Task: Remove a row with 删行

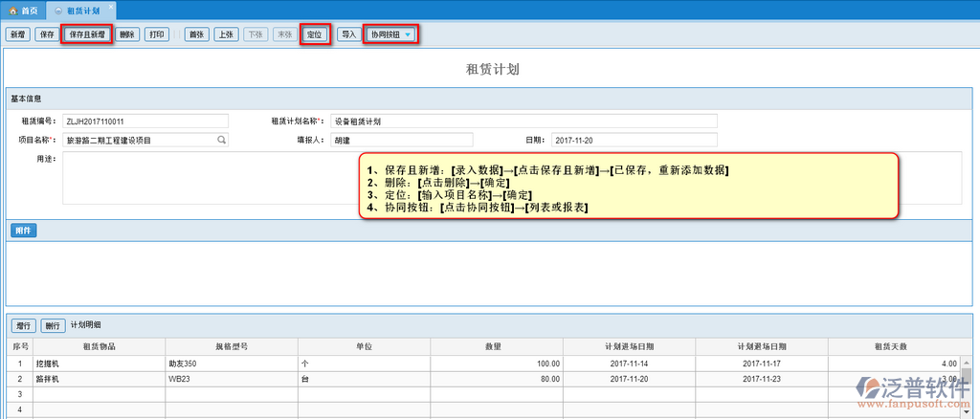Action: (x=55, y=325)
